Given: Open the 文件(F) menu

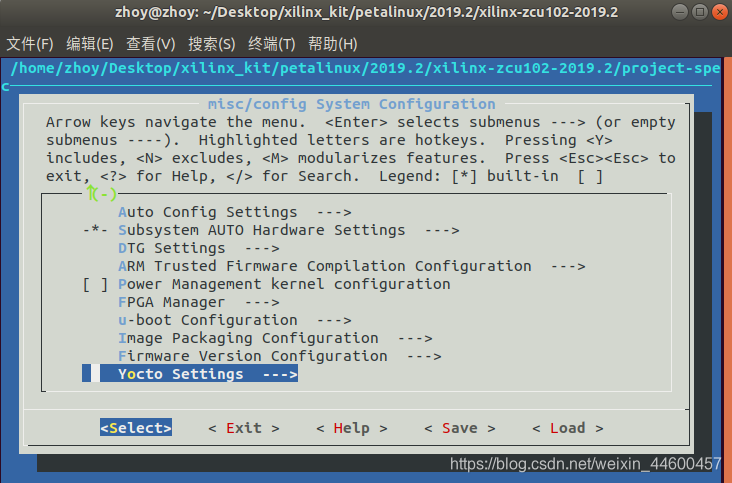Looking at the screenshot, I should (30, 44).
